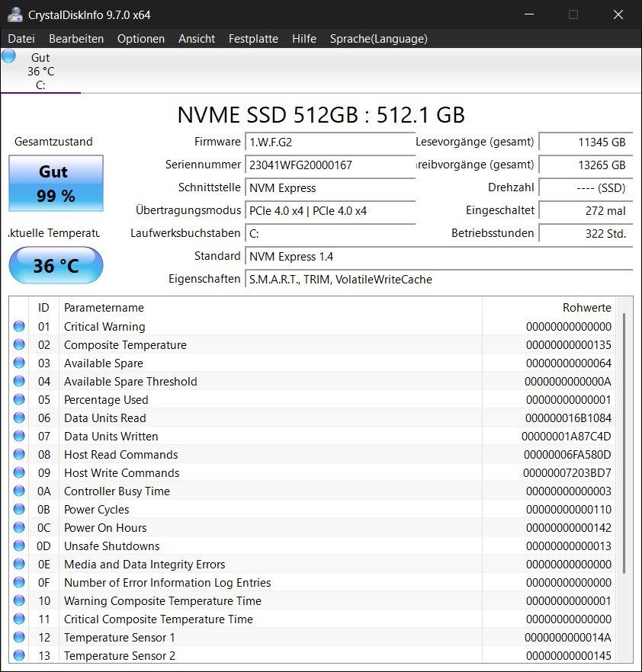Open the Hilfe menu
This screenshot has height=672, width=642.
304,39
